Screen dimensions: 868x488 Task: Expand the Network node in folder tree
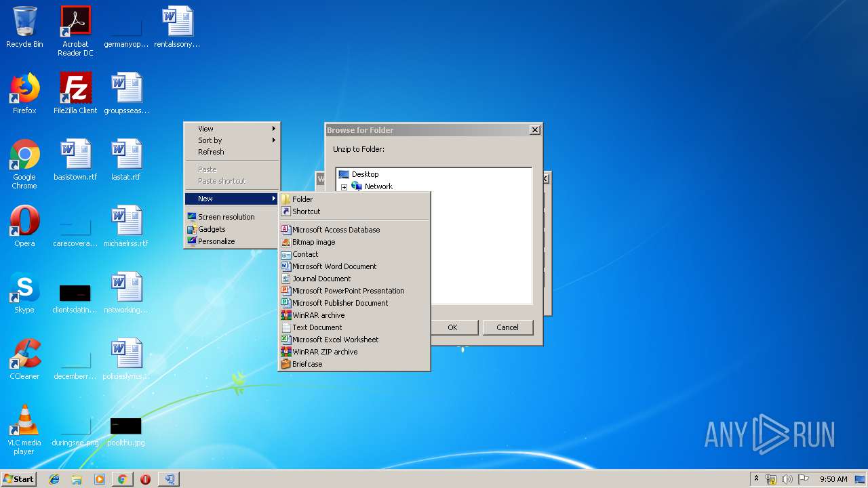pos(344,187)
